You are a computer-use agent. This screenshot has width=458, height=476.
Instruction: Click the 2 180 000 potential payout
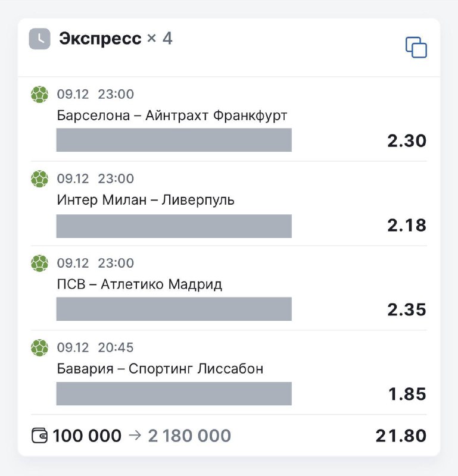(x=189, y=436)
